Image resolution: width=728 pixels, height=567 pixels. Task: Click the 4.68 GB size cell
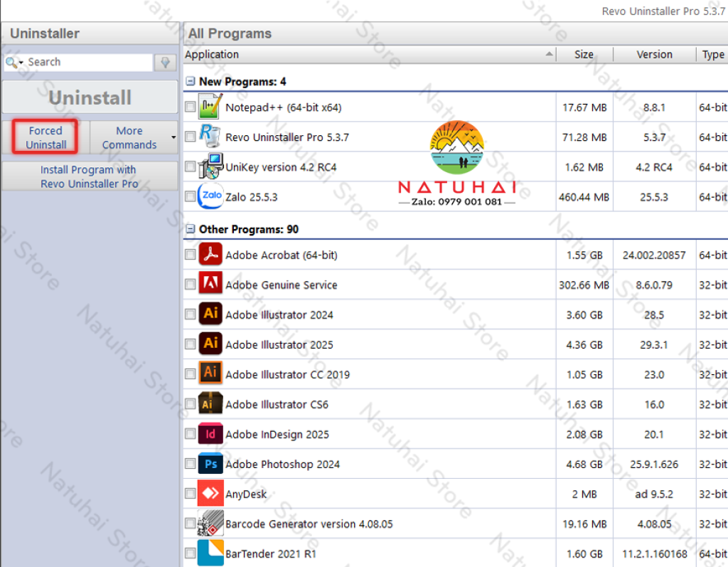(x=584, y=465)
